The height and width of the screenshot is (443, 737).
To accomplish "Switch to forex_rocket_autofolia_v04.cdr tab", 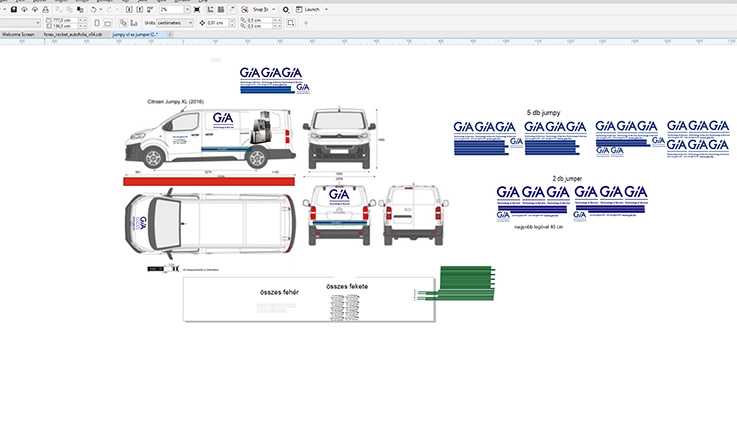I will (75, 33).
